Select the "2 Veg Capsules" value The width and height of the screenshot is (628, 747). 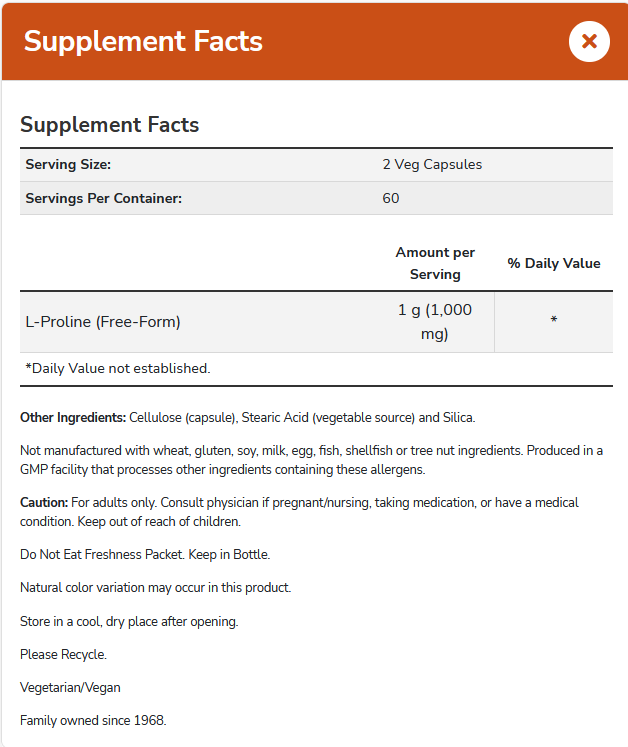[432, 164]
